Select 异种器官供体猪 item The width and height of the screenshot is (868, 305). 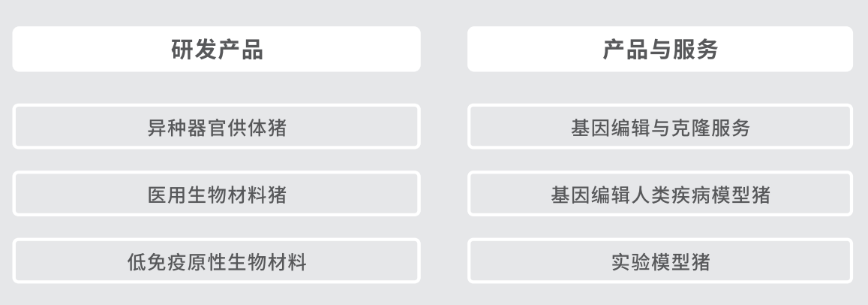tap(217, 126)
